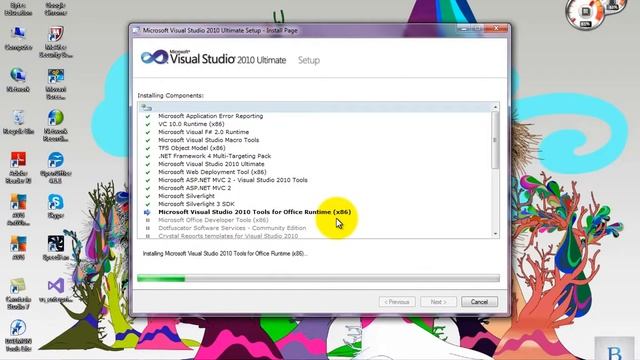Image resolution: width=640 pixels, height=360 pixels.
Task: Click the component list scroll down arrow
Action: coord(495,234)
